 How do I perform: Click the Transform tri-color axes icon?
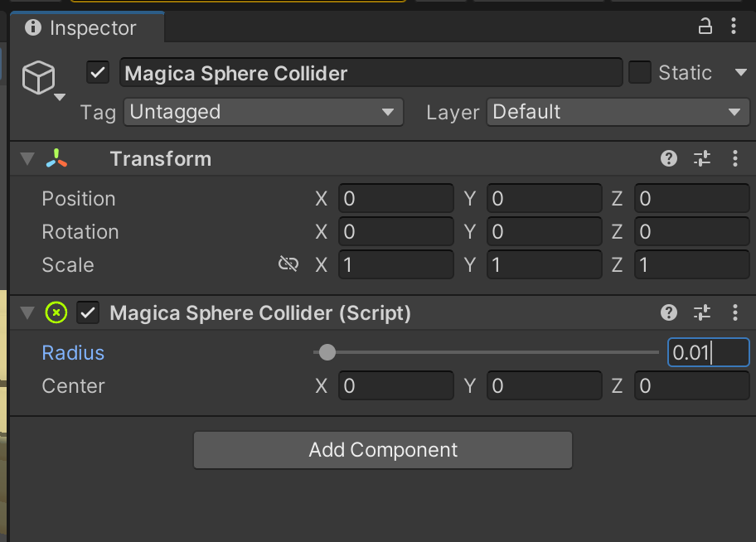[56, 158]
